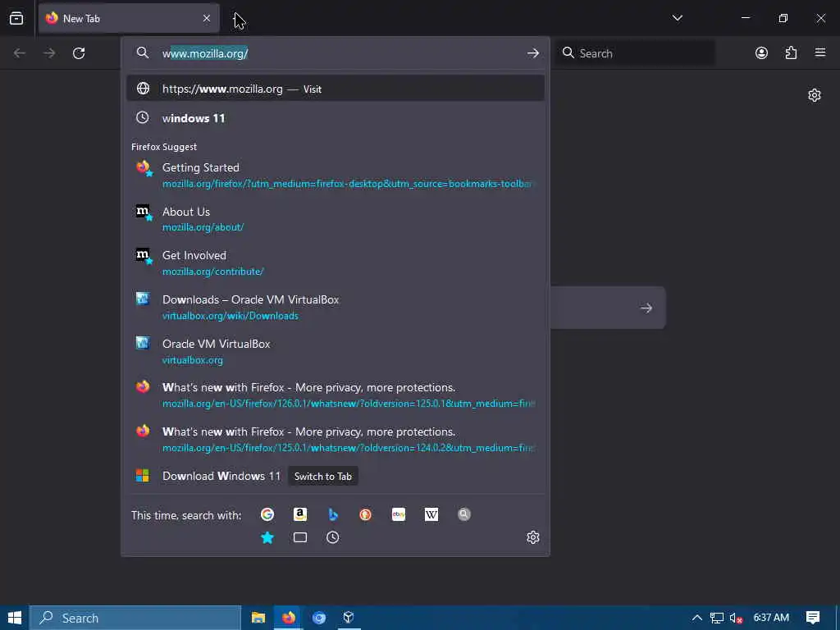840x630 pixels.
Task: Open the application hamburger menu
Action: (x=820, y=53)
